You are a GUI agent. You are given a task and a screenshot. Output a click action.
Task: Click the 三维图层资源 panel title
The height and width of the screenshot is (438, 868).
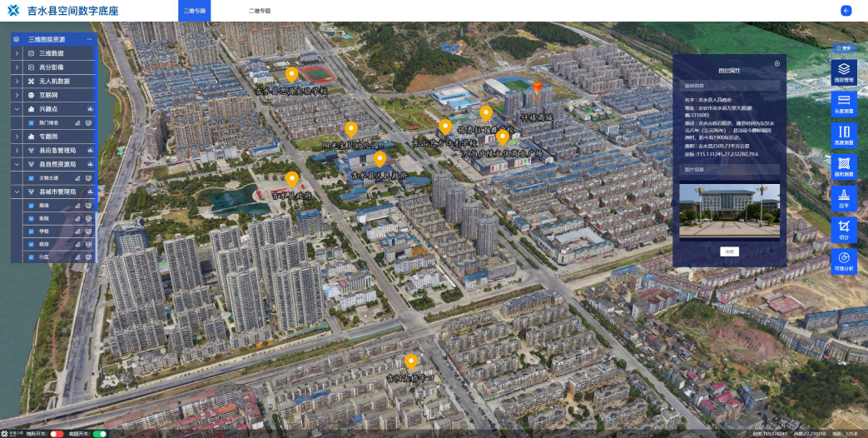click(47, 39)
